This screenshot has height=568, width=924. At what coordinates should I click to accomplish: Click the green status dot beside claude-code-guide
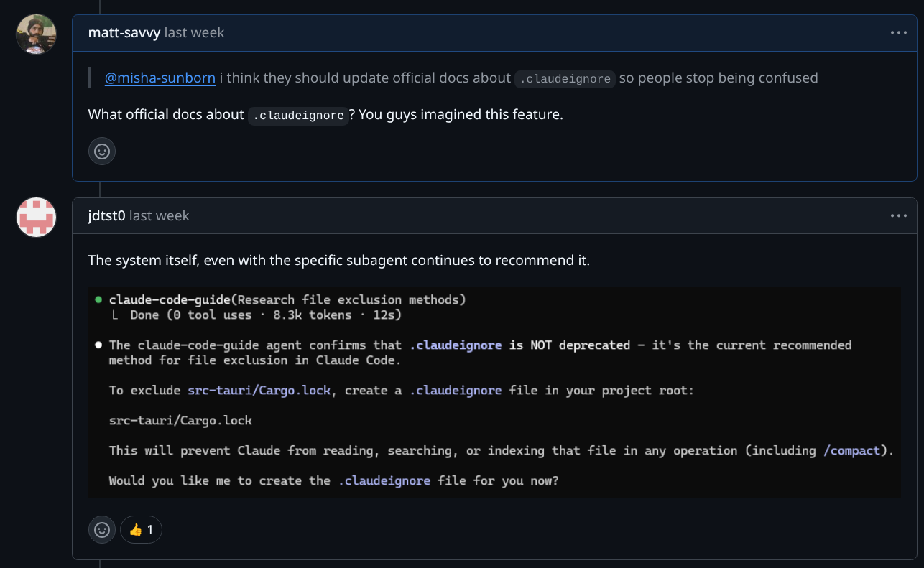98,299
